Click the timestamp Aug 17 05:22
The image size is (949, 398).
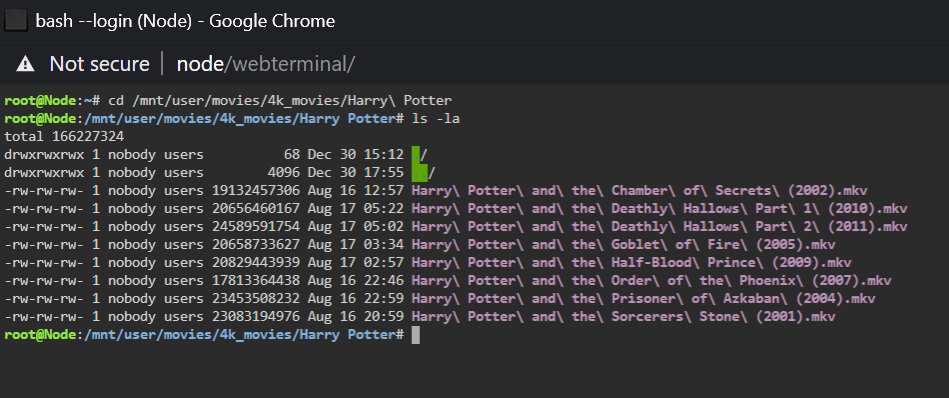coord(355,209)
